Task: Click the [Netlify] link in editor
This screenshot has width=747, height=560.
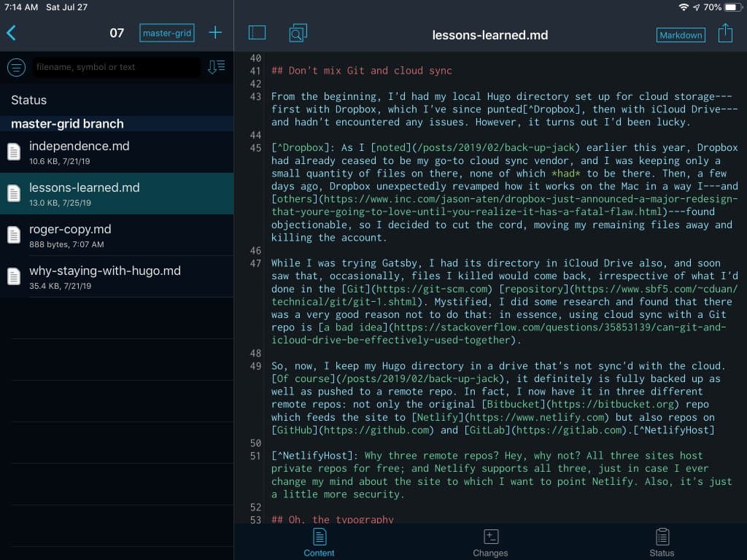Action: [438, 417]
